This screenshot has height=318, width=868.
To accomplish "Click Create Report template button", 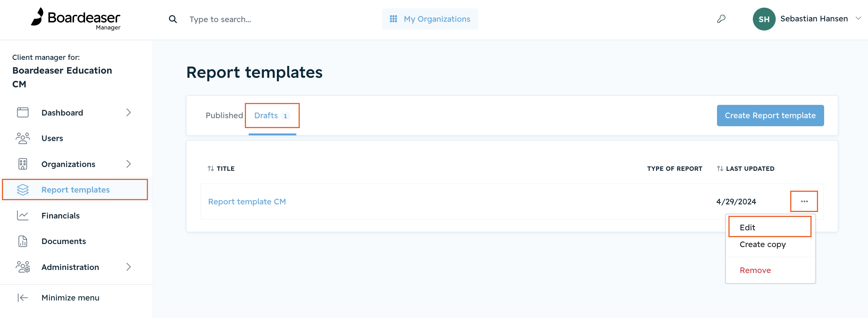I will [770, 116].
